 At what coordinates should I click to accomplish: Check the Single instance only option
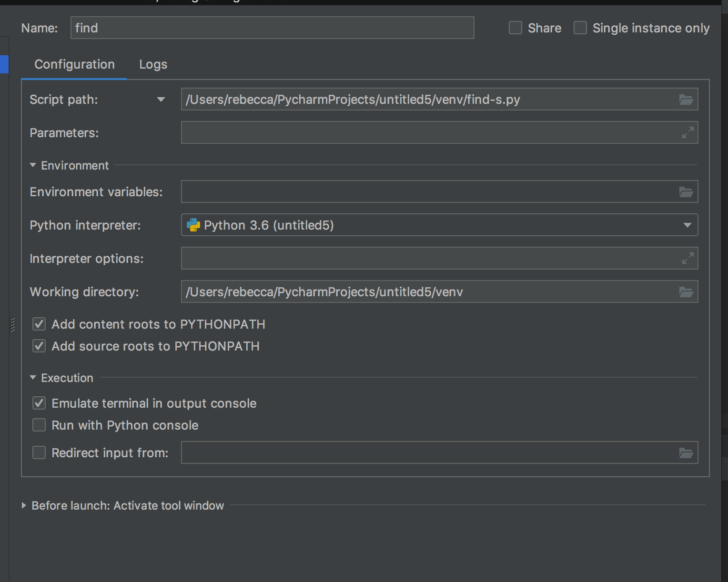pyautogui.click(x=580, y=28)
